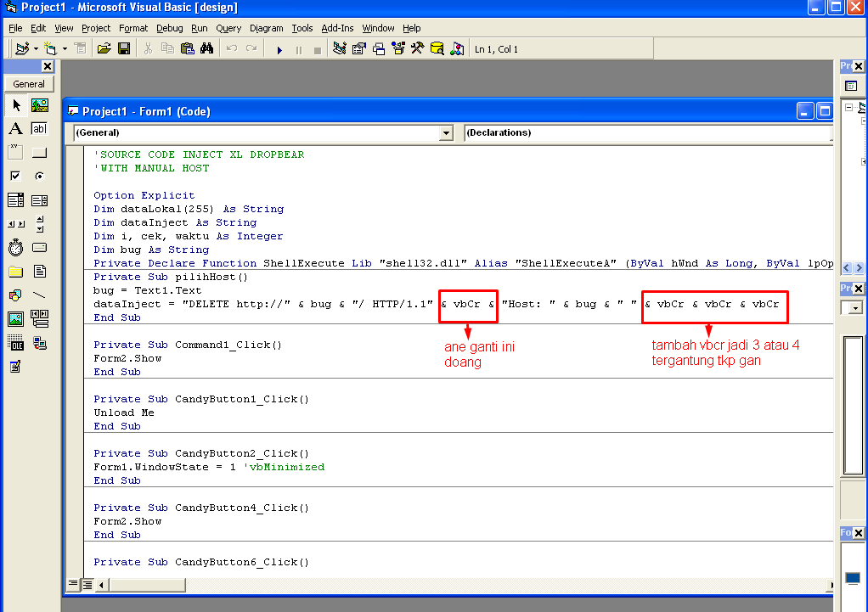868x612 pixels.
Task: Click the code window horizontal scroll thumb
Action: (147, 584)
